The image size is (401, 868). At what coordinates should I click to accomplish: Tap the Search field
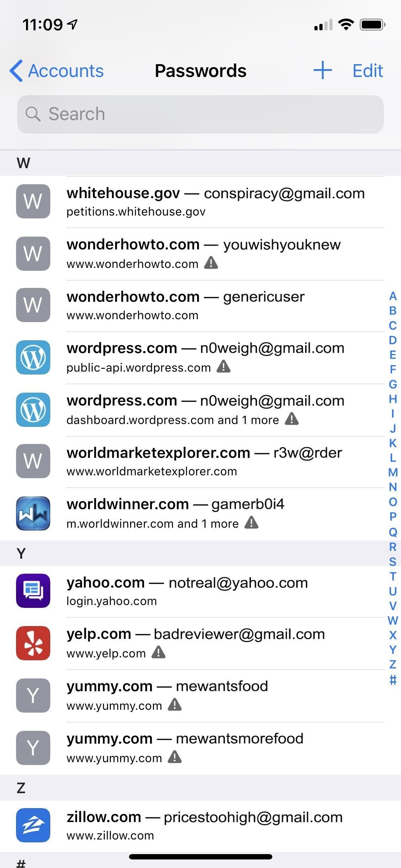[x=200, y=114]
